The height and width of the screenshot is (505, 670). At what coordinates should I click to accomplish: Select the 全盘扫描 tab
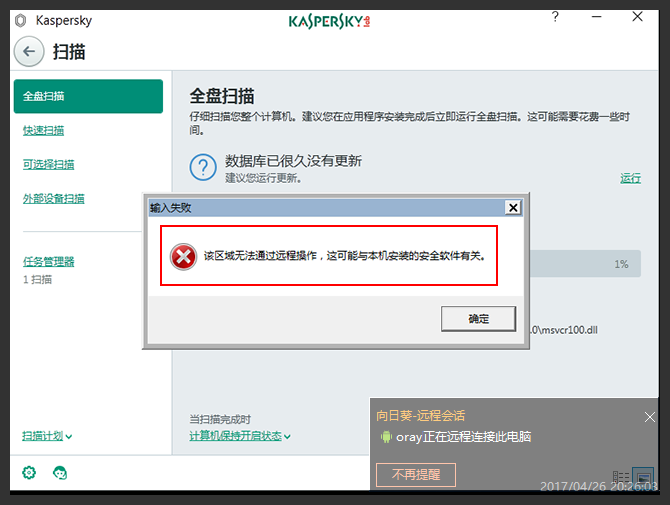[88, 96]
